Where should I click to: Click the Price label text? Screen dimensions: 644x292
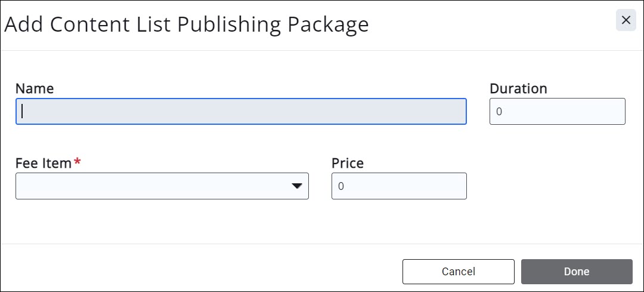tap(347, 163)
